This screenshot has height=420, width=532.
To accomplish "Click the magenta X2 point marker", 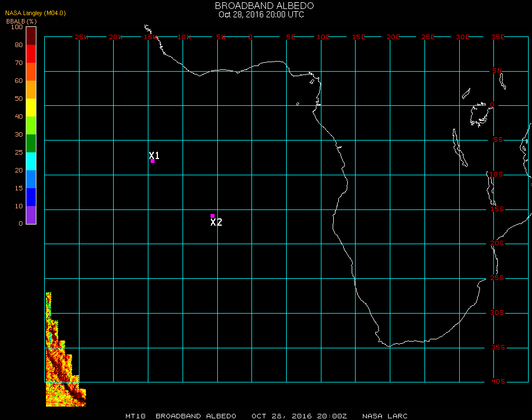I will click(x=212, y=216).
